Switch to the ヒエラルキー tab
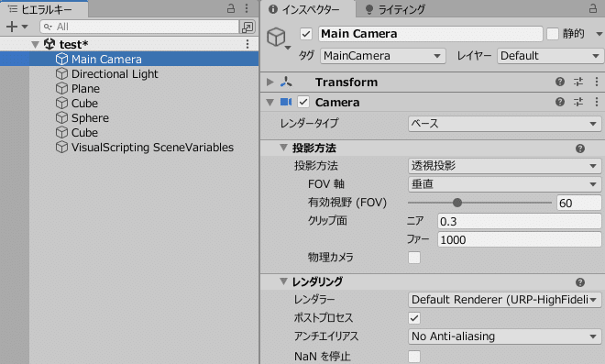The width and height of the screenshot is (605, 364). pos(44,9)
